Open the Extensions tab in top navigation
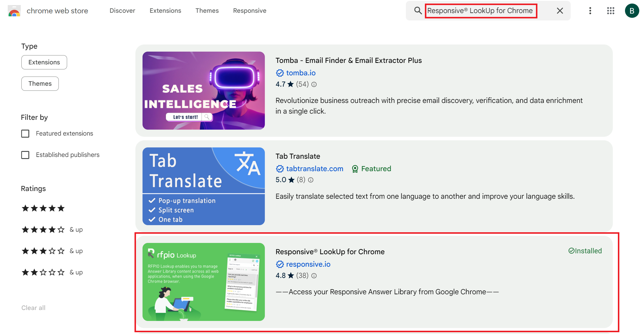 click(x=165, y=11)
